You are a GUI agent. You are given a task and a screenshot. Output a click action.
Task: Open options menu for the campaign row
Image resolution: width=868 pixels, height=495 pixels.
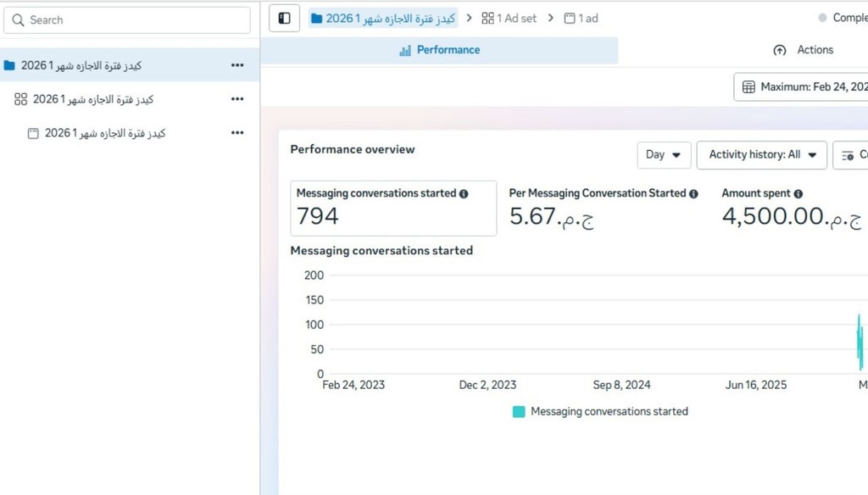coord(237,65)
